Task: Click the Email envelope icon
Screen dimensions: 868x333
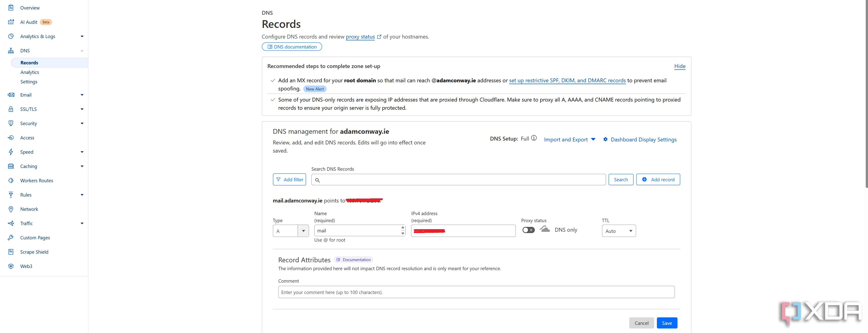Action: click(x=11, y=95)
